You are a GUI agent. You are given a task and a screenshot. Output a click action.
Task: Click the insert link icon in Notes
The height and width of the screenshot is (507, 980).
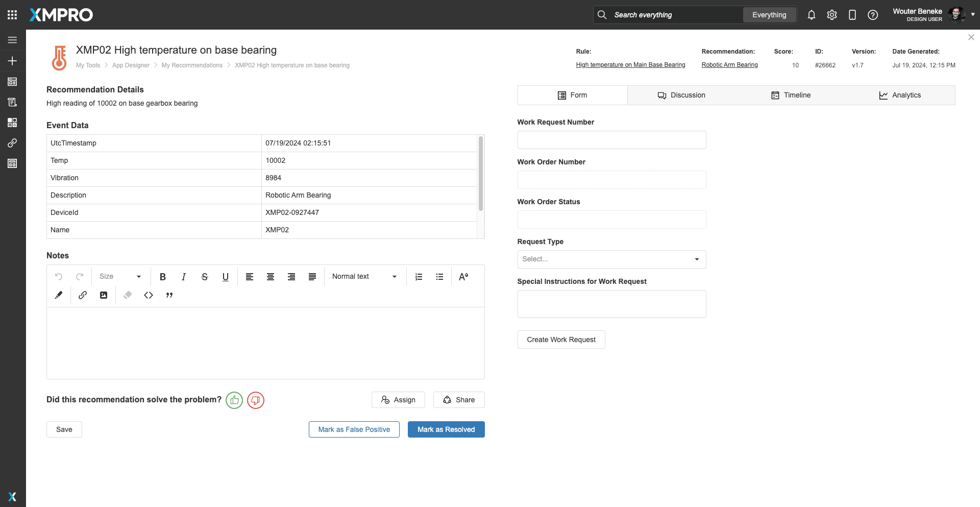(x=83, y=295)
